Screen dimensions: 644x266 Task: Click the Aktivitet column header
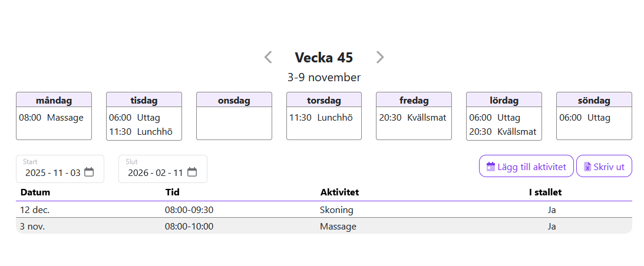[339, 192]
